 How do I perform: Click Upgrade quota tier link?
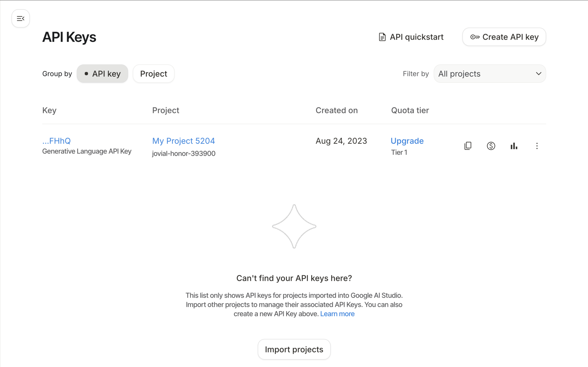[x=407, y=141]
